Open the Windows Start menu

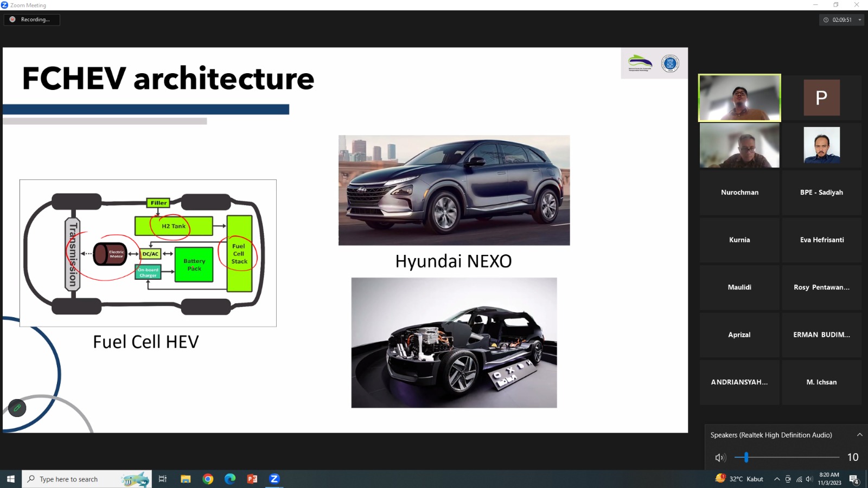(10, 479)
